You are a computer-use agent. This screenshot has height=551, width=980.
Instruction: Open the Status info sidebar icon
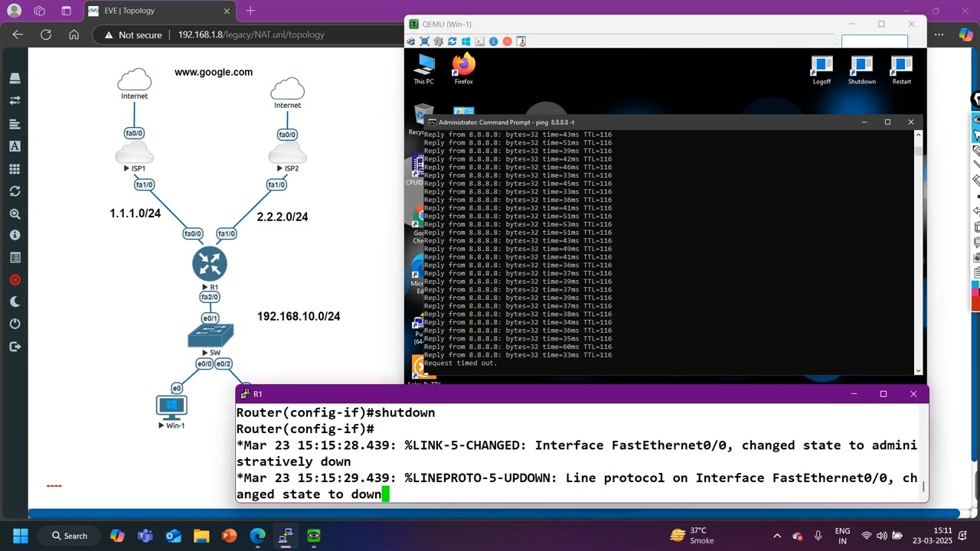[x=15, y=236]
